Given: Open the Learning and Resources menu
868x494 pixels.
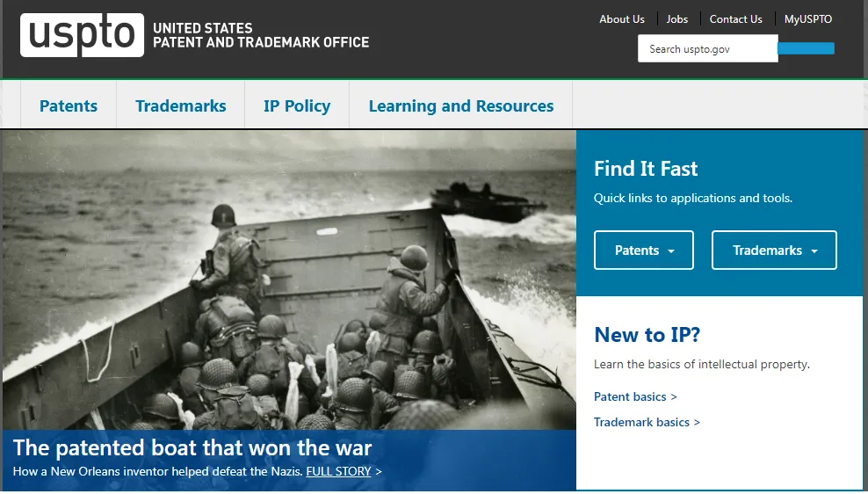Looking at the screenshot, I should click(461, 105).
